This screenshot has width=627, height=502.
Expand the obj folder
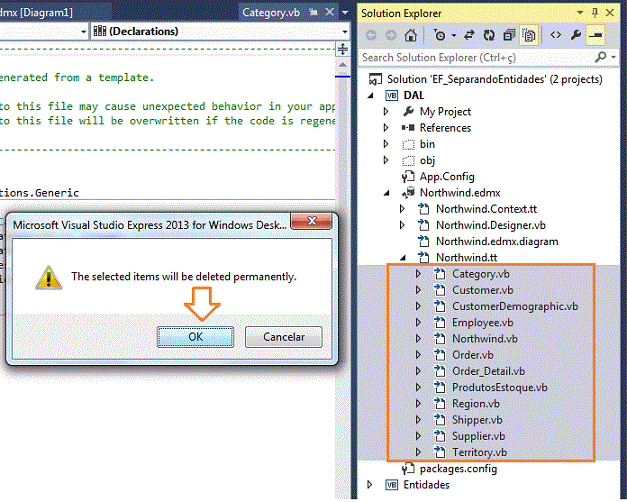(386, 160)
